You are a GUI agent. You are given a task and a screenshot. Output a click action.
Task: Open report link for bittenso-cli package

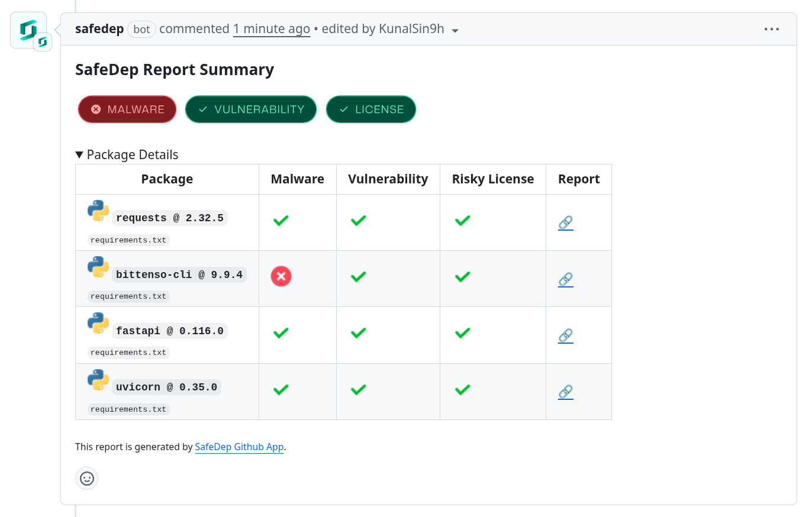pos(566,279)
